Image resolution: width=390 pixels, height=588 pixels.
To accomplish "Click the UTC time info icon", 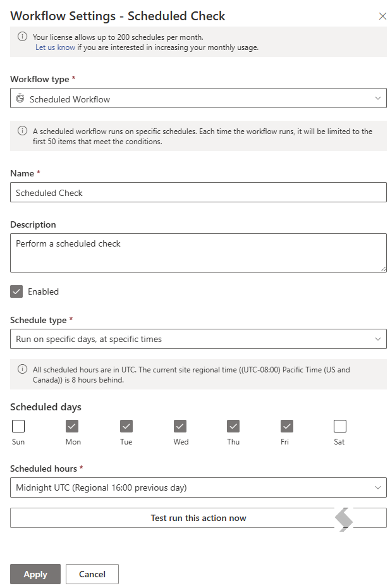I will click(x=23, y=369).
